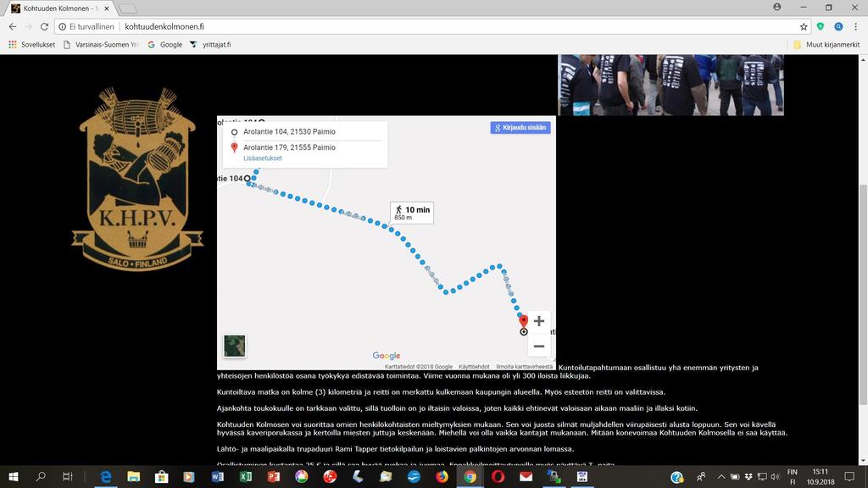Open the help question-mark tray icon
Viewport: 868px width, 488px height.
[676, 476]
